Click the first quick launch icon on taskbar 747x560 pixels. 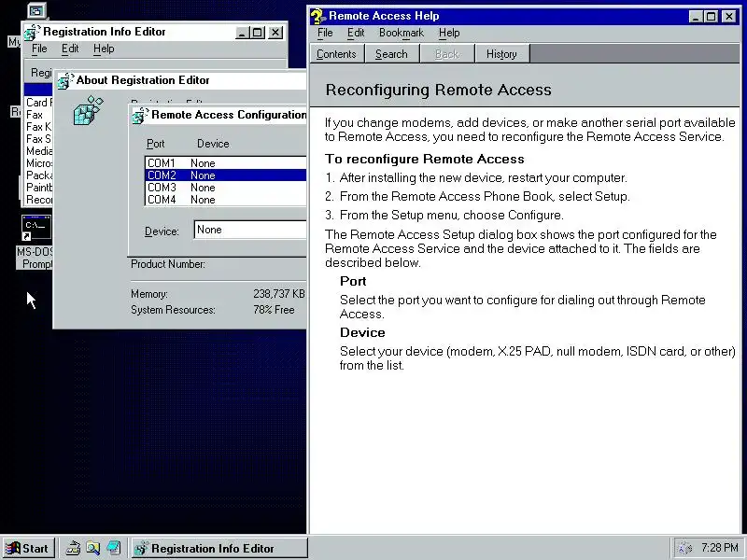point(73,549)
